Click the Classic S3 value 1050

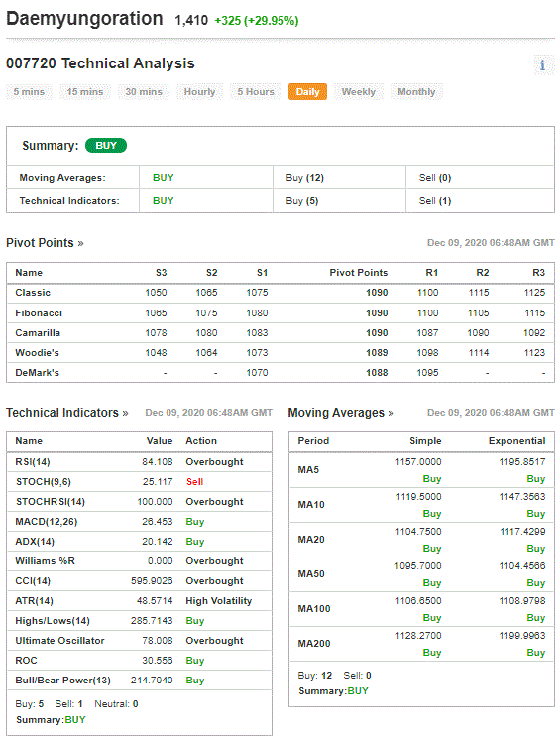156,293
